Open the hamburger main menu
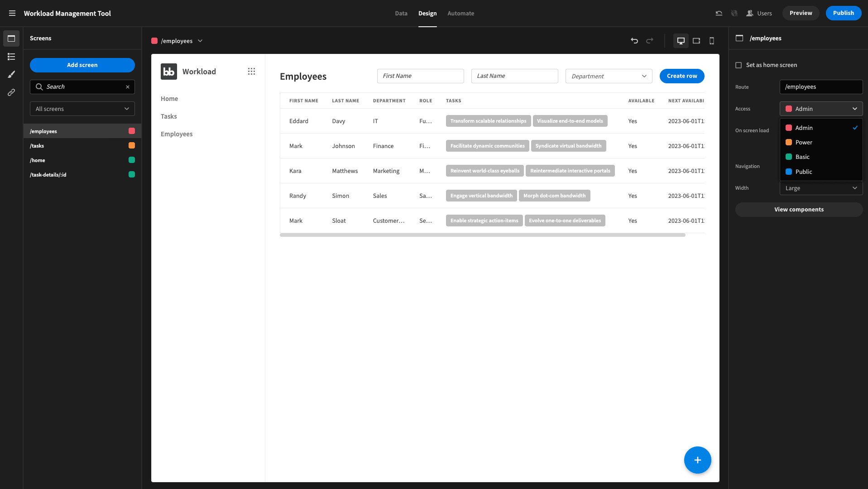 pos(12,13)
